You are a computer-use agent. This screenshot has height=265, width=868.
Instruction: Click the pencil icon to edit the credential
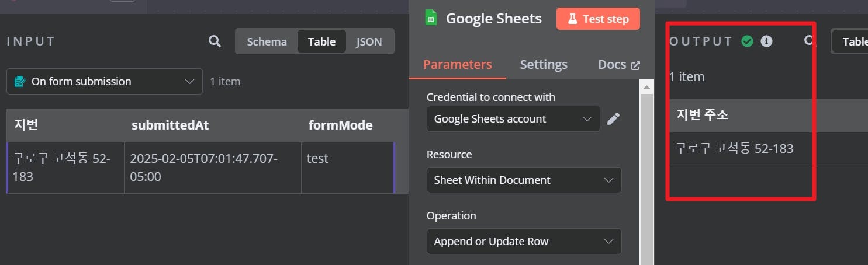pyautogui.click(x=613, y=119)
